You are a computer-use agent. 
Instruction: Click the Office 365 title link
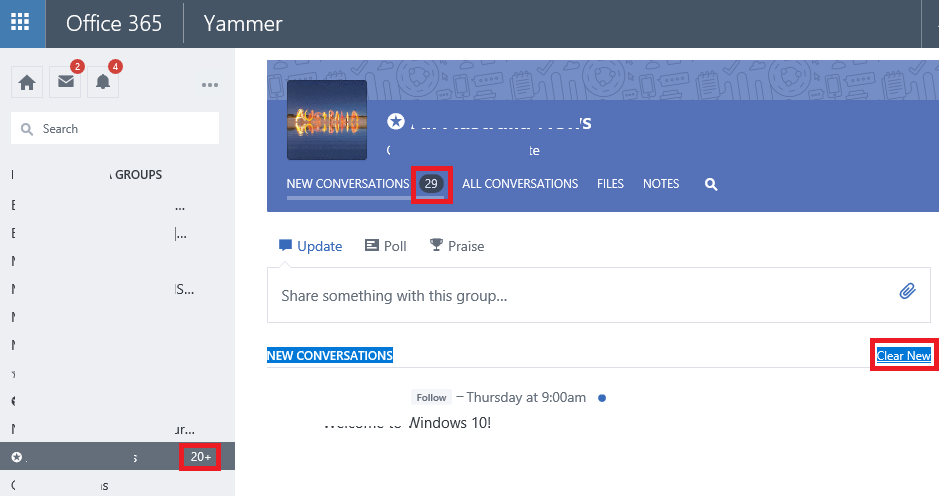(x=114, y=23)
